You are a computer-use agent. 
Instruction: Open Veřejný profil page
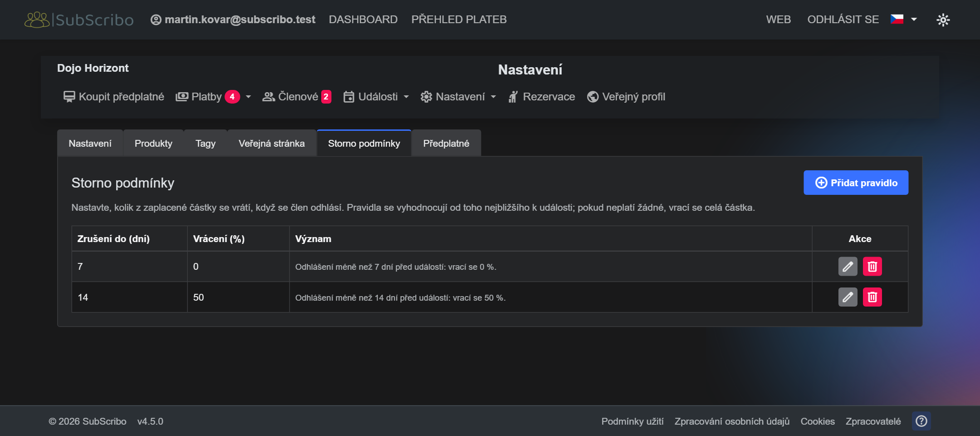(x=626, y=97)
